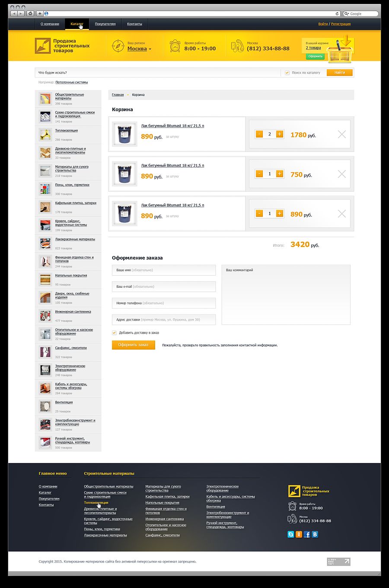Open the 'Контакты' top menu item
389x588 pixels.
[x=134, y=24]
